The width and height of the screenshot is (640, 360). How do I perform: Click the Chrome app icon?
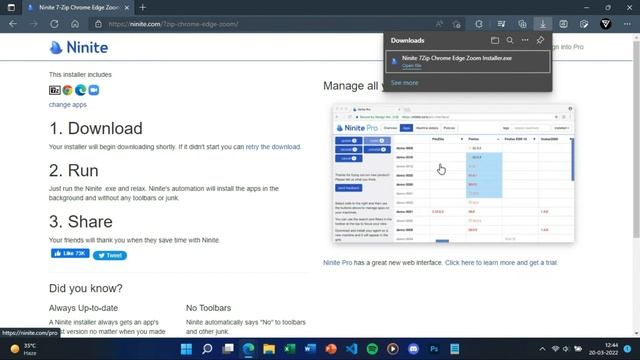(68, 90)
